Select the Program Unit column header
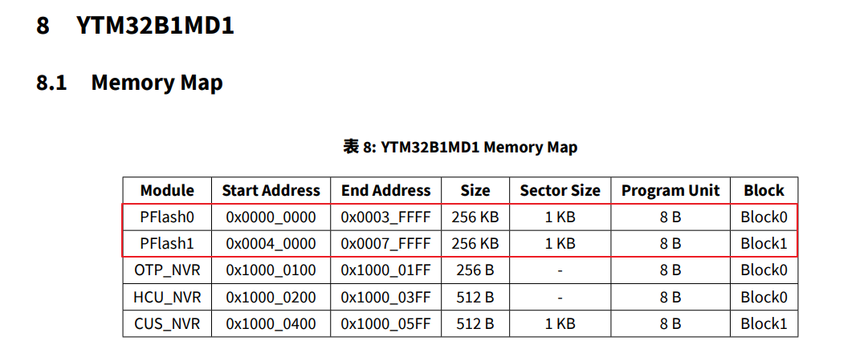This screenshot has height=349, width=868. pos(670,190)
